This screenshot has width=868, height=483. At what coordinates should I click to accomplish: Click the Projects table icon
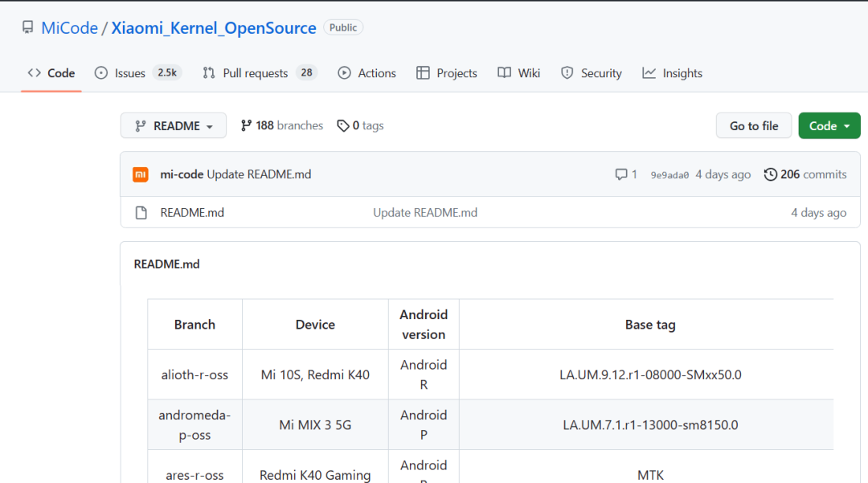coord(423,73)
